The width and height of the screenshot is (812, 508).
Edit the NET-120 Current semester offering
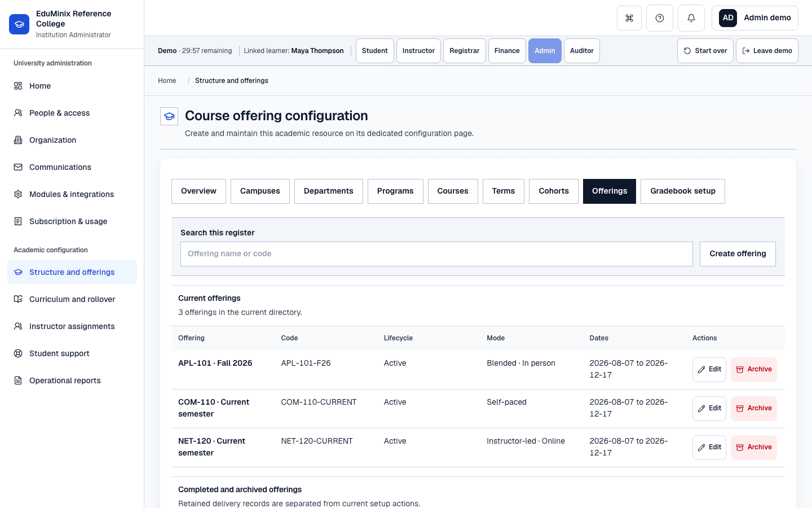[x=709, y=448]
